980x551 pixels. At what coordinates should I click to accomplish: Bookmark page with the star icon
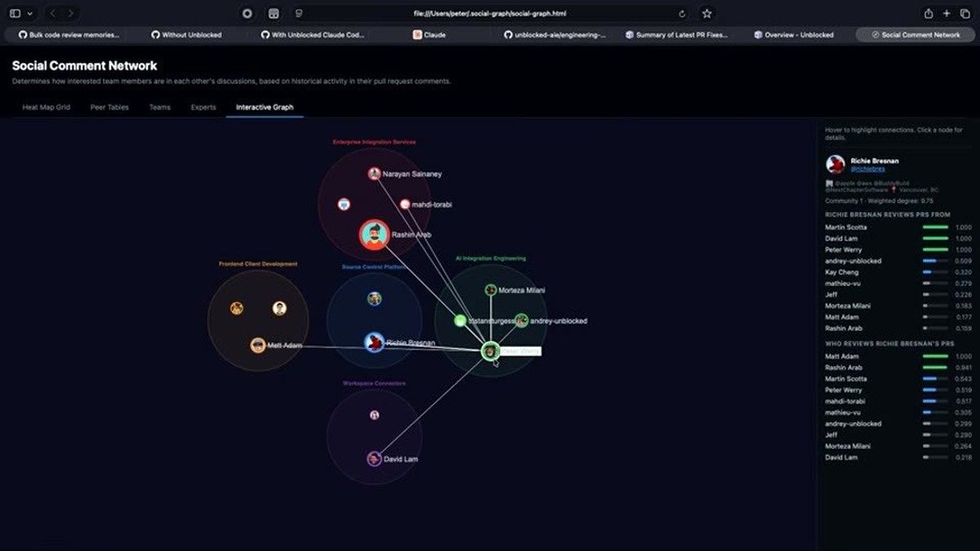point(707,14)
